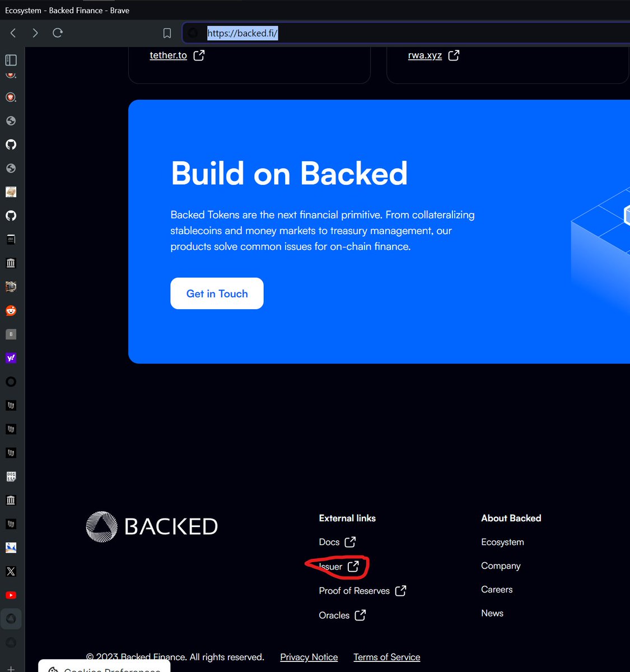The image size is (630, 672).
Task: Select the tab with blue-orange picture favicon
Action: pos(11,548)
